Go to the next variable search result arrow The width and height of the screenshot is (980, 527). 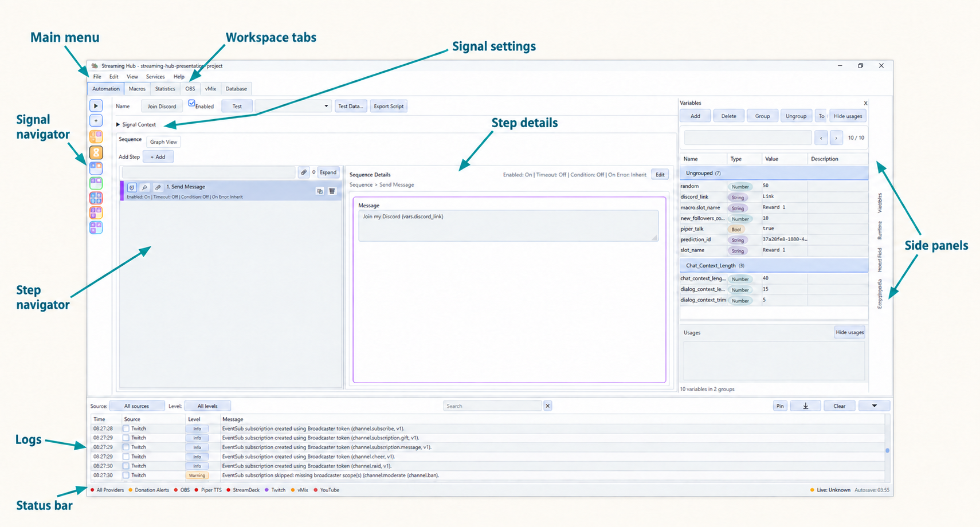[x=837, y=138]
